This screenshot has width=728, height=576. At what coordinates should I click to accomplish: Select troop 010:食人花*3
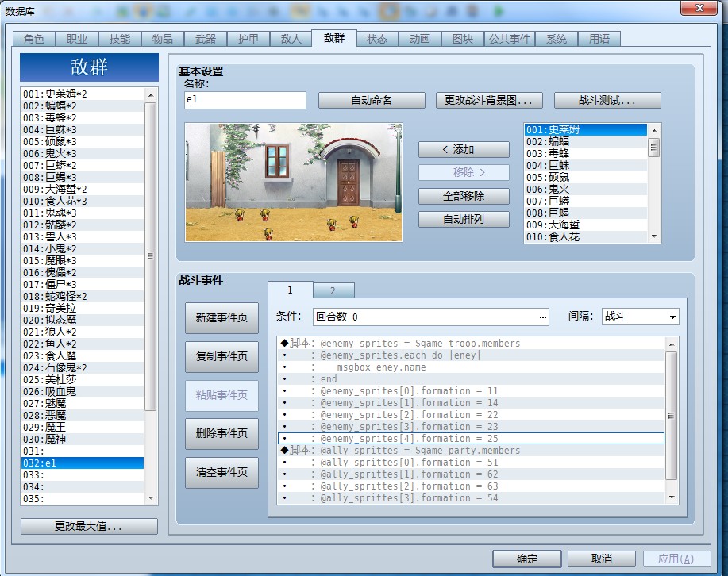pos(83,201)
